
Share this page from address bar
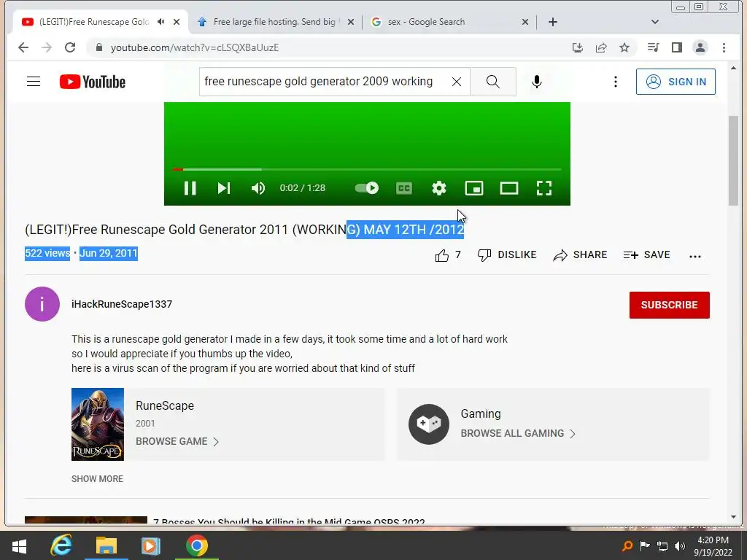(601, 47)
